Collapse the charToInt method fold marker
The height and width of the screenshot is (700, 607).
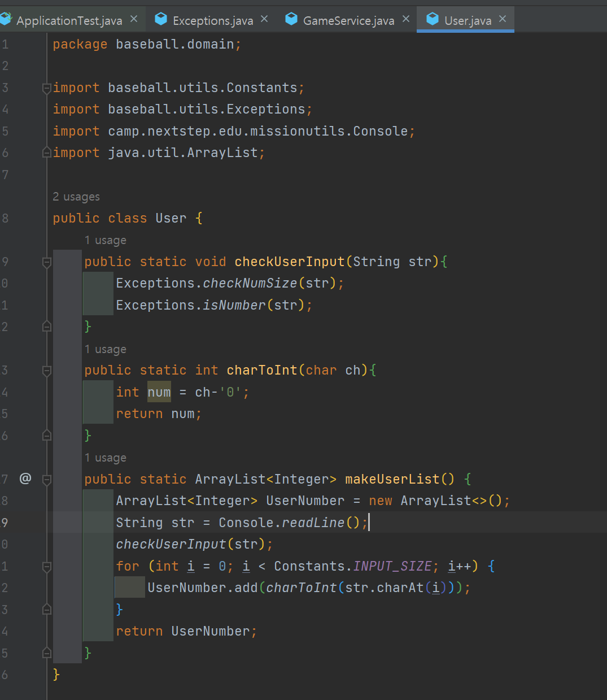tap(47, 371)
